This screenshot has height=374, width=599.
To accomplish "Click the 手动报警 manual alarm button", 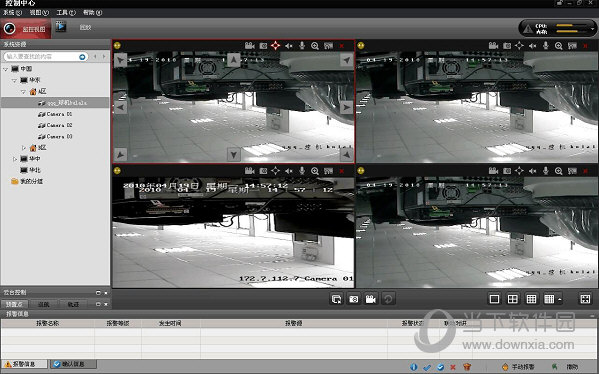I will point(518,367).
